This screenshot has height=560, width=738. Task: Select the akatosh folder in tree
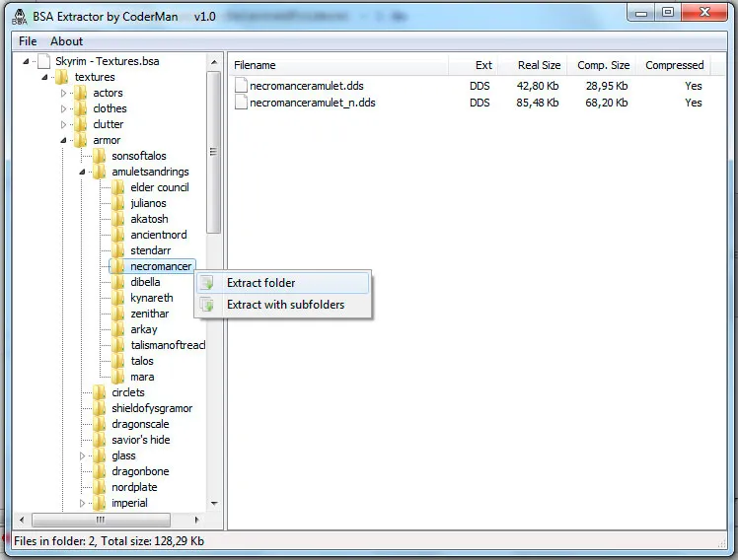point(149,219)
